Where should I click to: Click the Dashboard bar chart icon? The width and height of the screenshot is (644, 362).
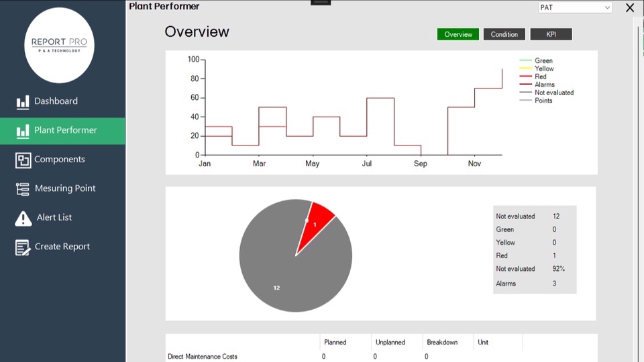pos(23,102)
